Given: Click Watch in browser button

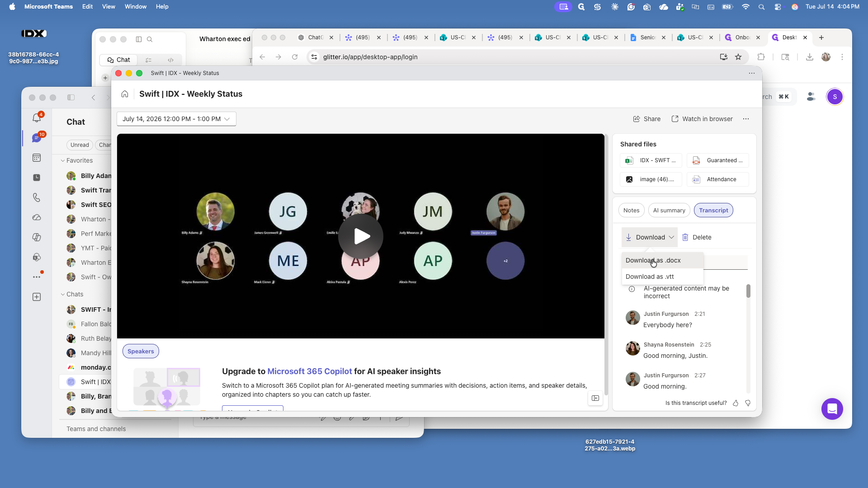Looking at the screenshot, I should [702, 119].
